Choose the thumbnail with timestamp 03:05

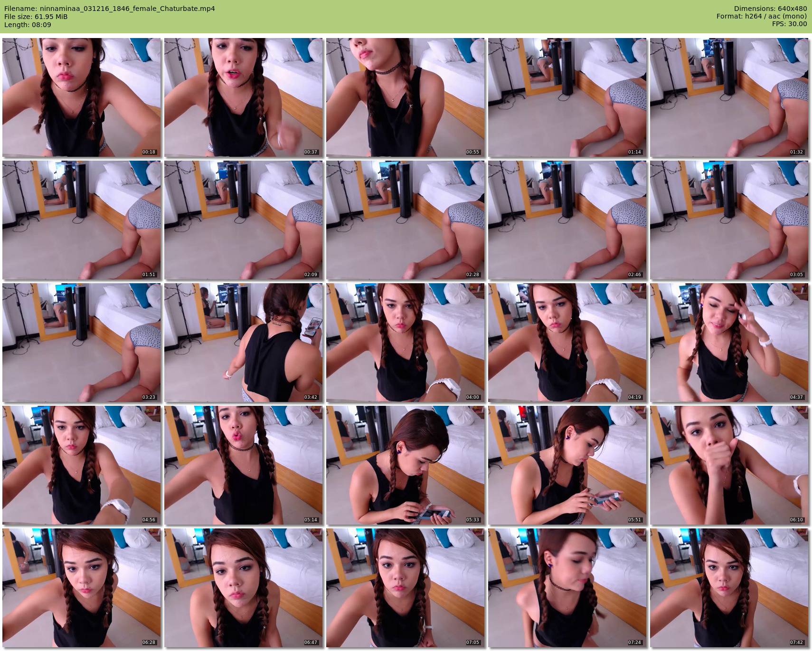point(729,220)
